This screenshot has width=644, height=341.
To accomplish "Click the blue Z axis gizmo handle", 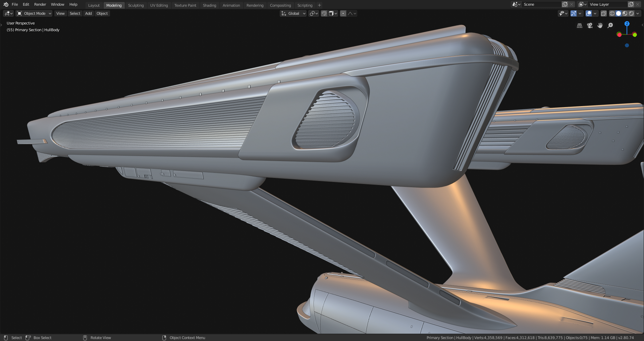I will (627, 24).
